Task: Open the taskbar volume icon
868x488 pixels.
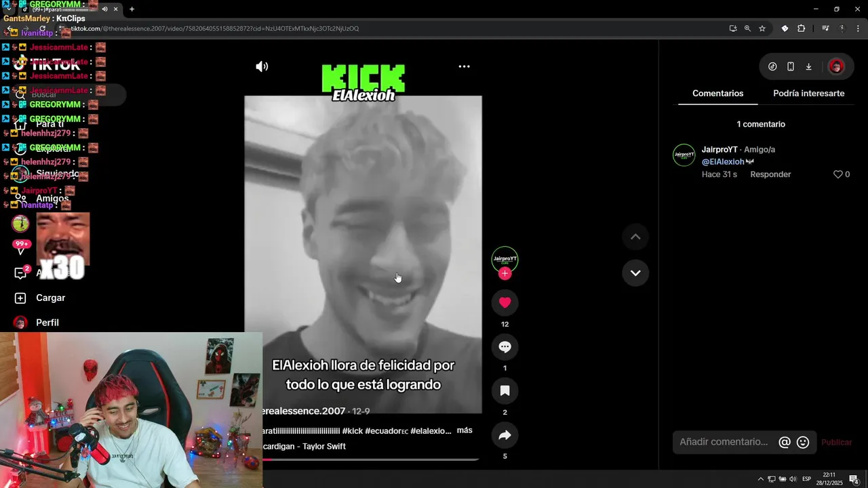Action: 792,479
